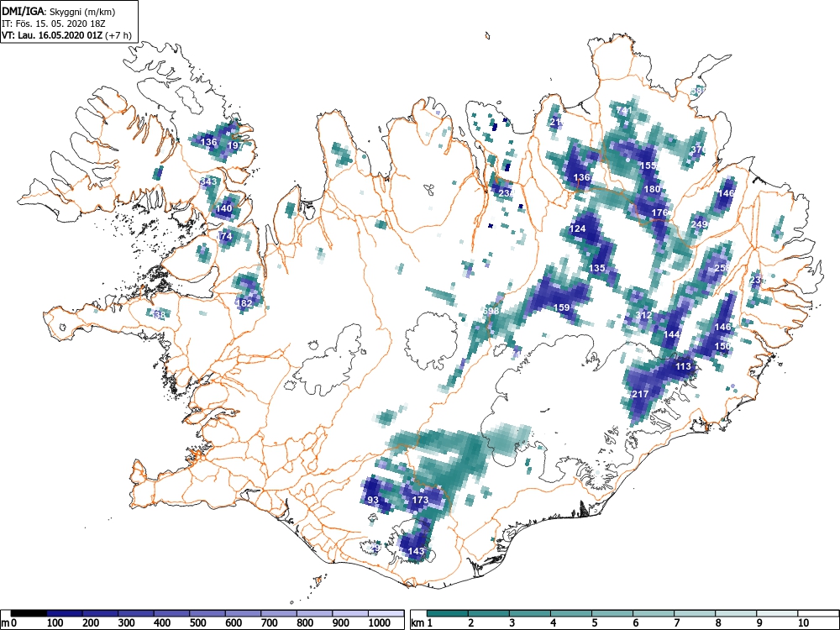Click the visibility value 113
Screen dimensions: 840x630
[683, 367]
